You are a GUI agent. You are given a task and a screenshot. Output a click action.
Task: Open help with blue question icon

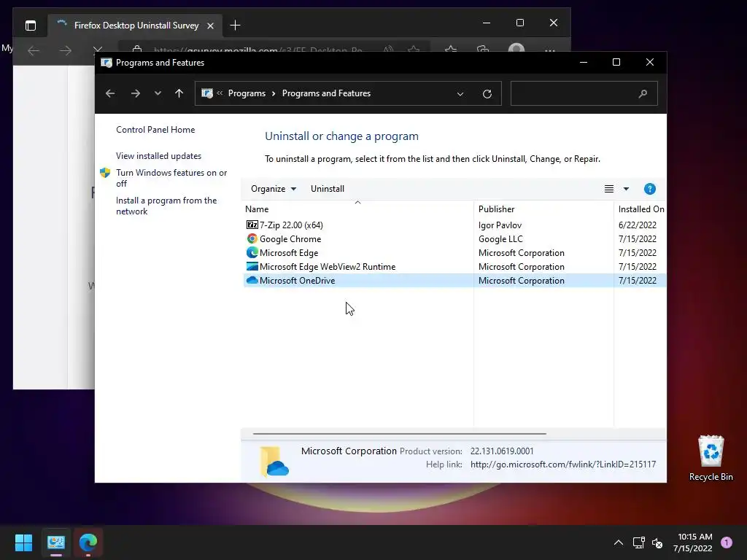point(650,189)
